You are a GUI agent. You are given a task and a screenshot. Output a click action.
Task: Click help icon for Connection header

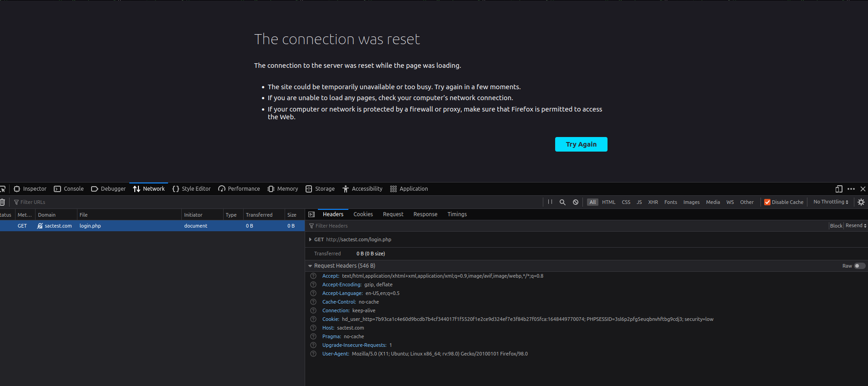[313, 310]
